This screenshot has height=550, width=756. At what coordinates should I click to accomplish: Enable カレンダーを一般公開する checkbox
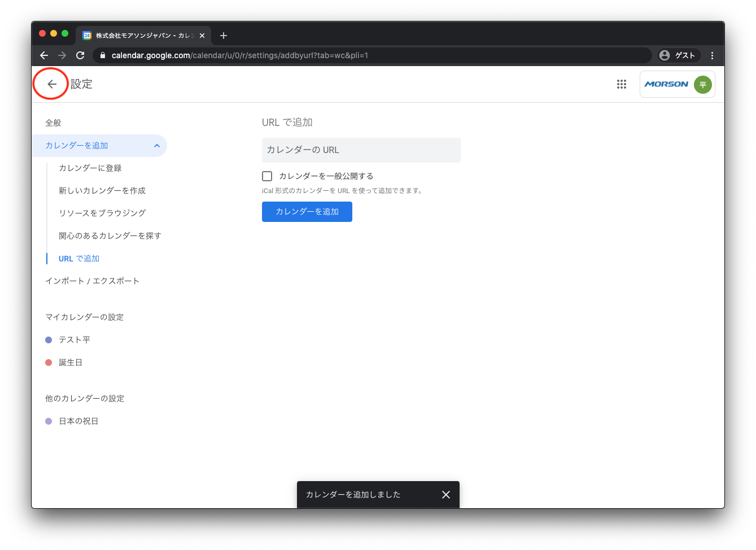[x=267, y=176]
